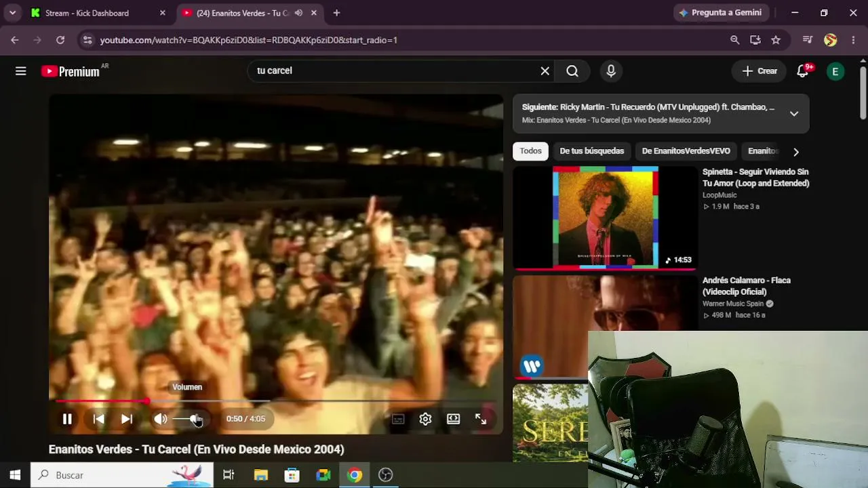Go to YouTube Premium home via logo
Screen dimensions: 868x488
(x=71, y=71)
